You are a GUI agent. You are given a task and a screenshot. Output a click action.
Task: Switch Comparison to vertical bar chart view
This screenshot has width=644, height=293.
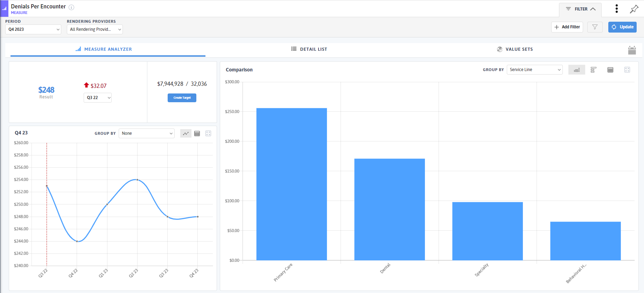[576, 70]
